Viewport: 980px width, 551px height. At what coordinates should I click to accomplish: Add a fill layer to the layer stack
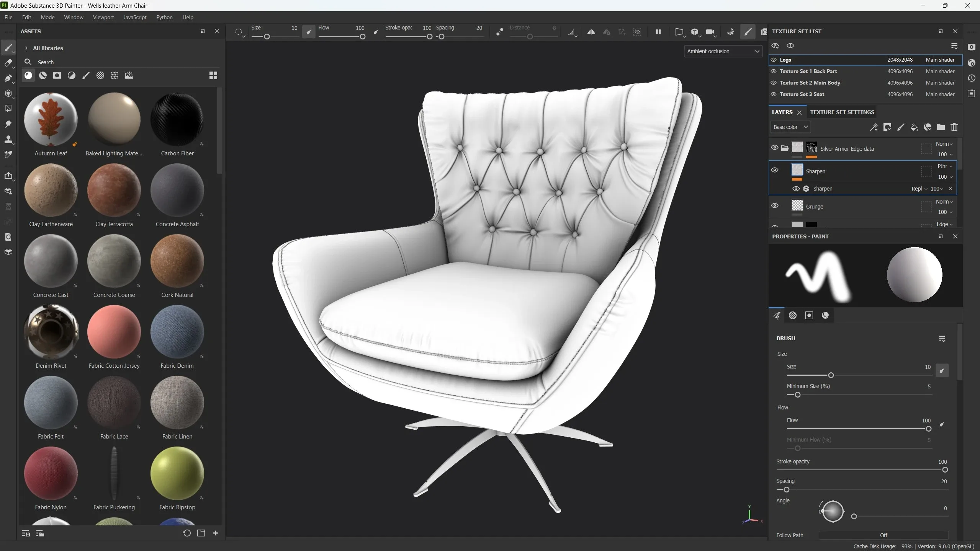(914, 127)
